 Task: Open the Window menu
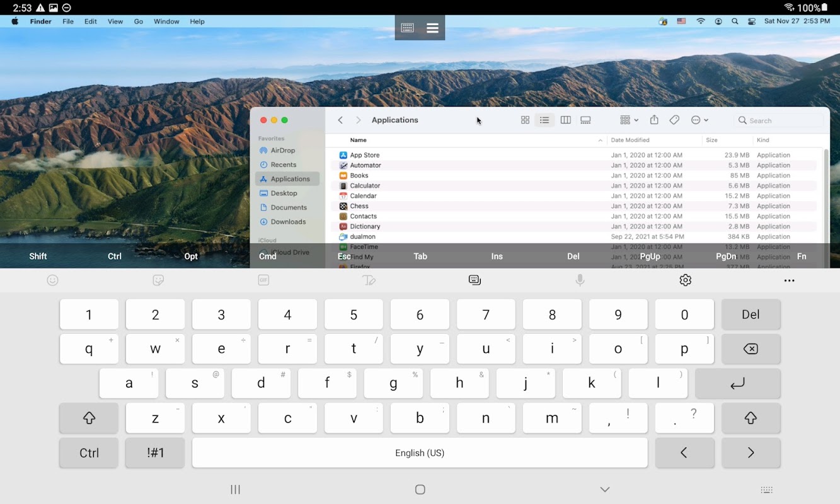coord(166,21)
